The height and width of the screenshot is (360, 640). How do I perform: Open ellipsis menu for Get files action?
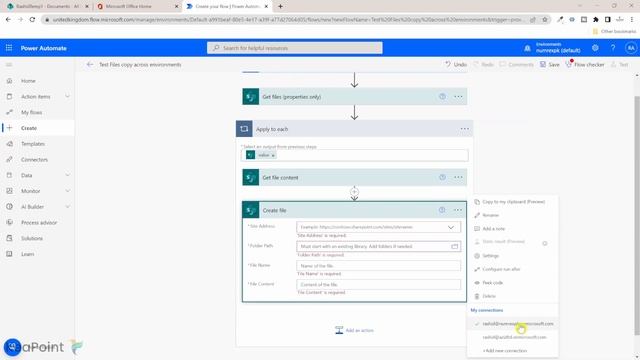pos(458,97)
